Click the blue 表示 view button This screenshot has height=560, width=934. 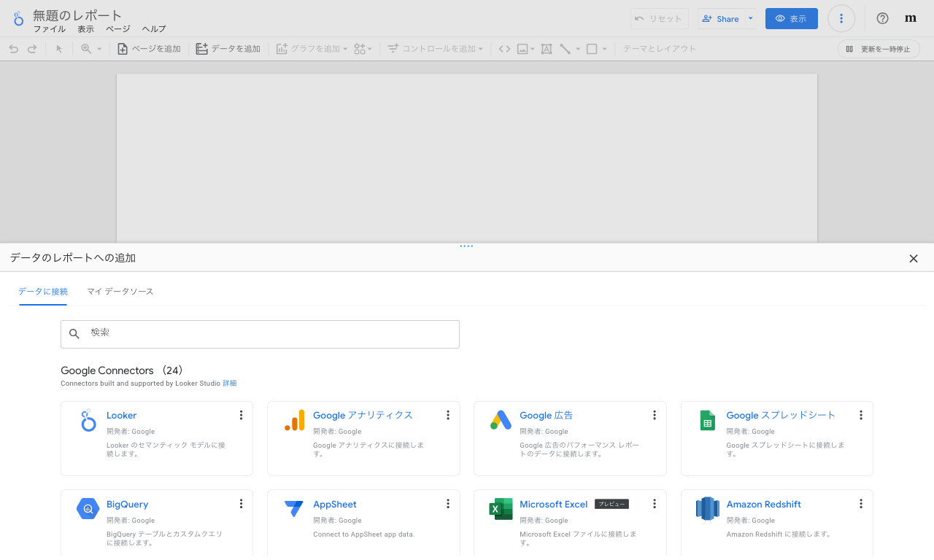pos(792,19)
